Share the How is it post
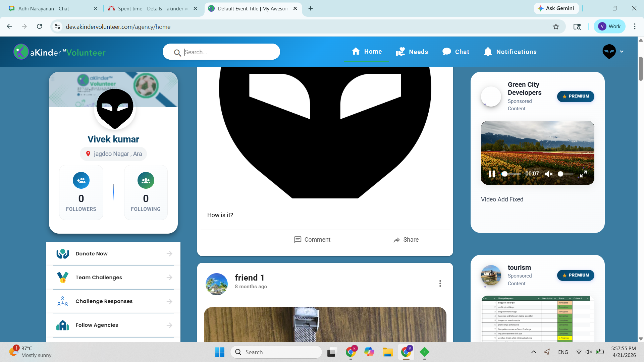Image resolution: width=644 pixels, height=362 pixels. pos(406,240)
